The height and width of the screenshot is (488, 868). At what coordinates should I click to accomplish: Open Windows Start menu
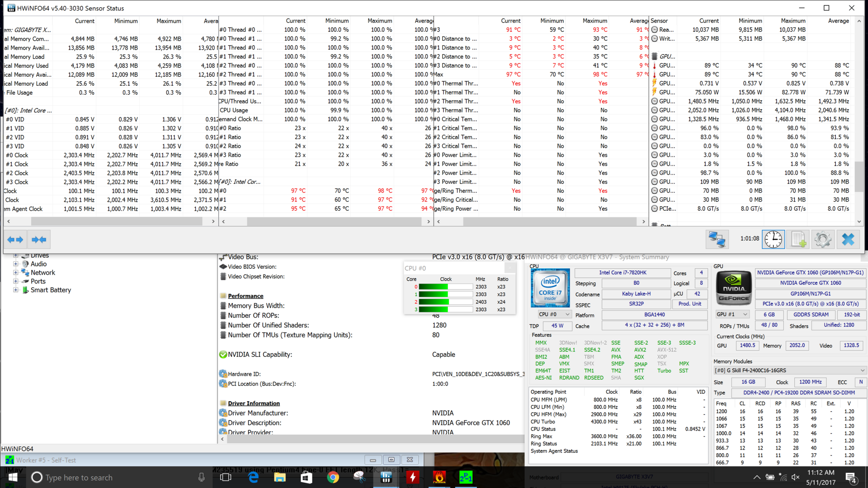13,478
